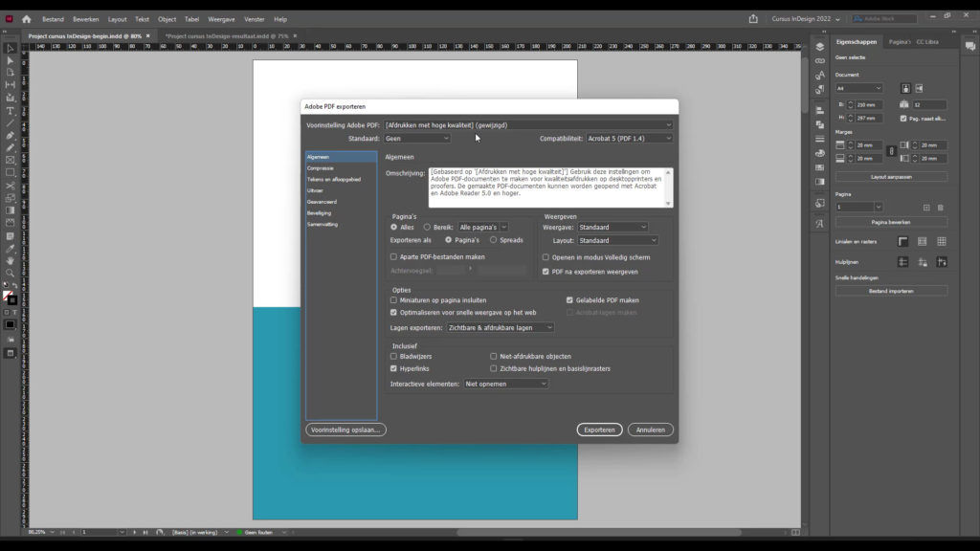
Task: Open the Weergave menu in menu bar
Action: coord(221,19)
